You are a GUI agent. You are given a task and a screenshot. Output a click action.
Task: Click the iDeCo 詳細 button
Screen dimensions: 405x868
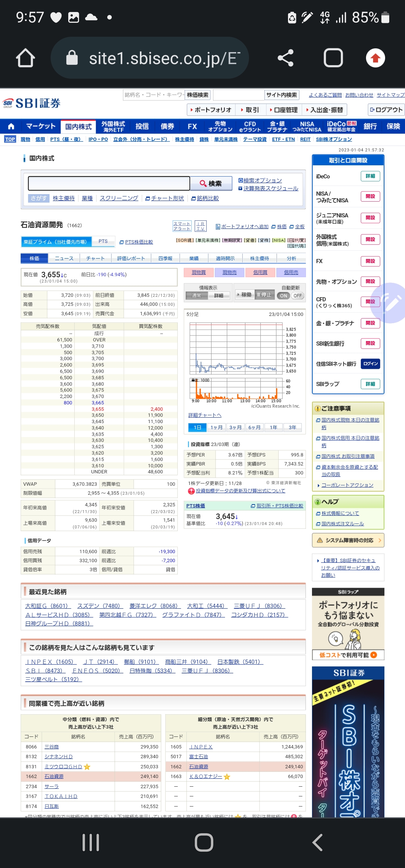click(370, 176)
